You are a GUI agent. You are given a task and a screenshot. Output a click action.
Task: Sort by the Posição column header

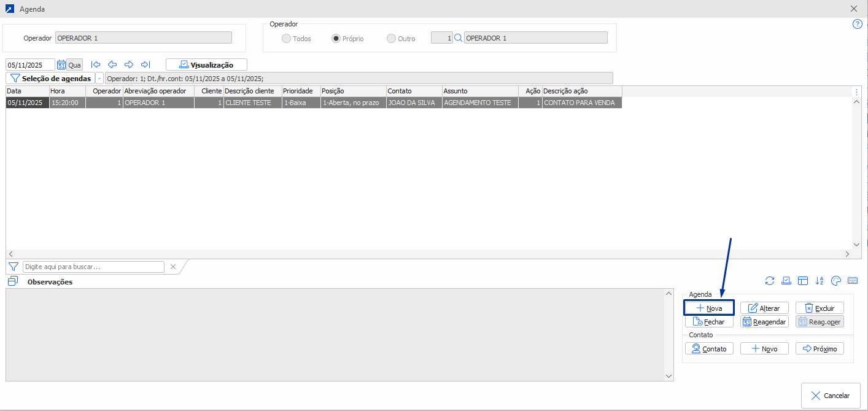[x=353, y=91]
